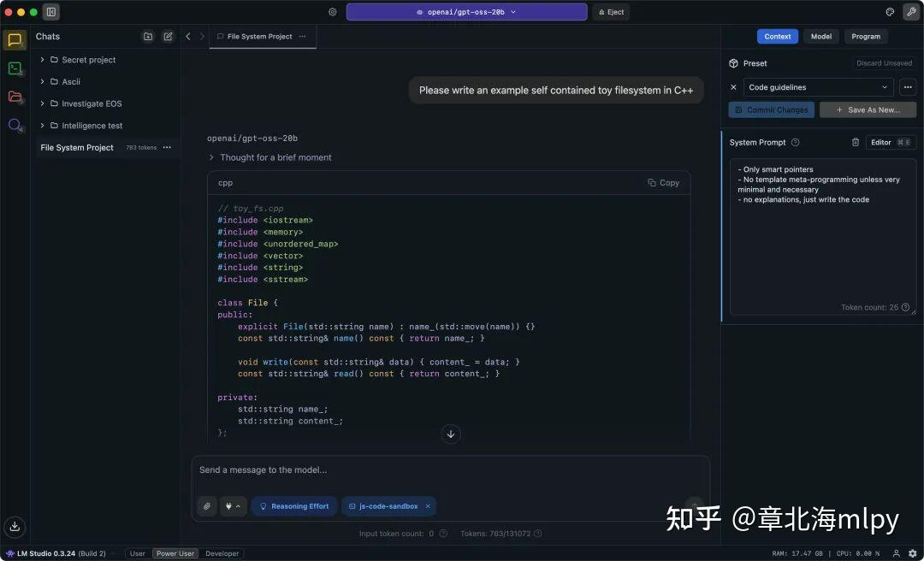
Task: Toggle the left sidebar panel icon
Action: [x=51, y=12]
